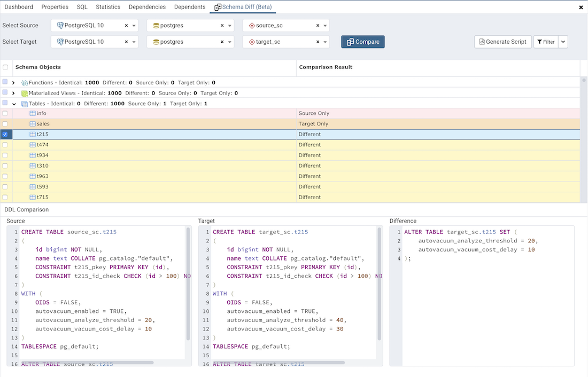
Task: Collapse the Tables group
Action: pyautogui.click(x=14, y=104)
